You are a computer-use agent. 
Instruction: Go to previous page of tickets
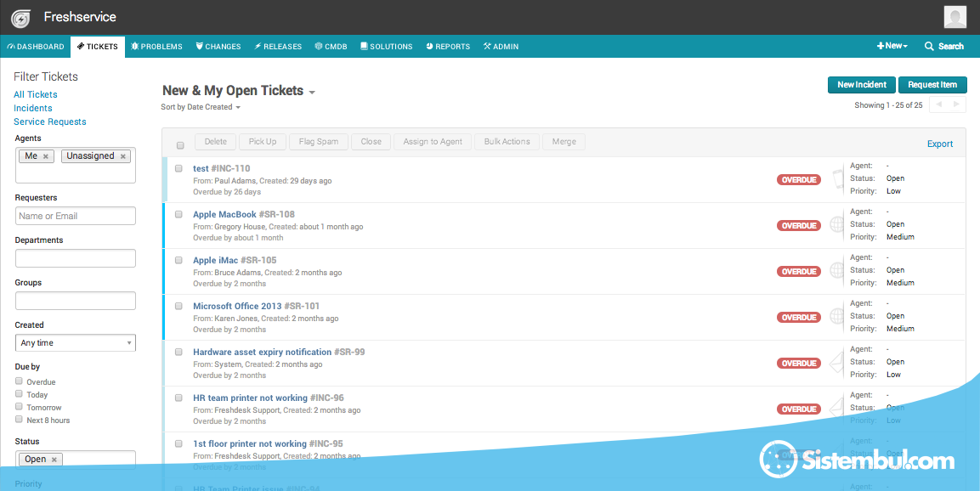938,105
